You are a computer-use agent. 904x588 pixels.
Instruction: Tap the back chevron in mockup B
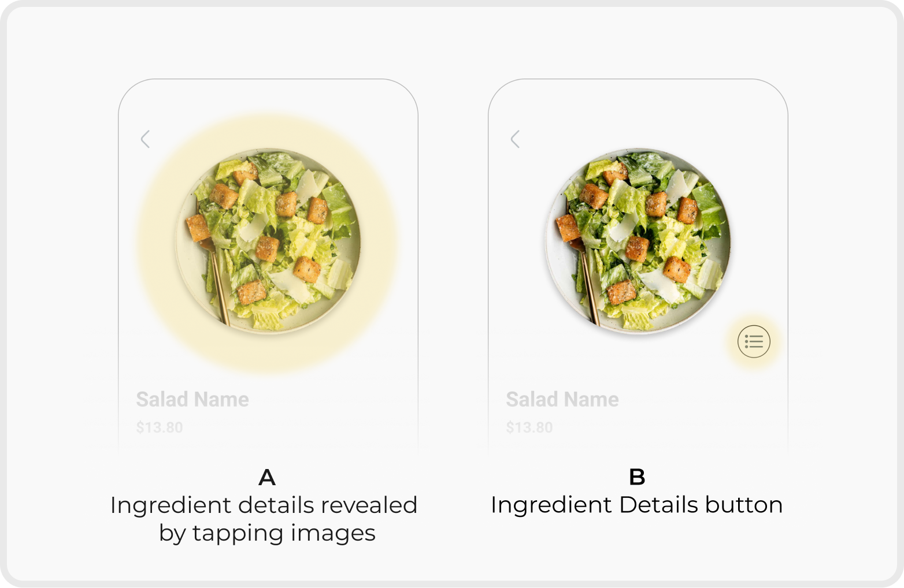click(x=516, y=139)
